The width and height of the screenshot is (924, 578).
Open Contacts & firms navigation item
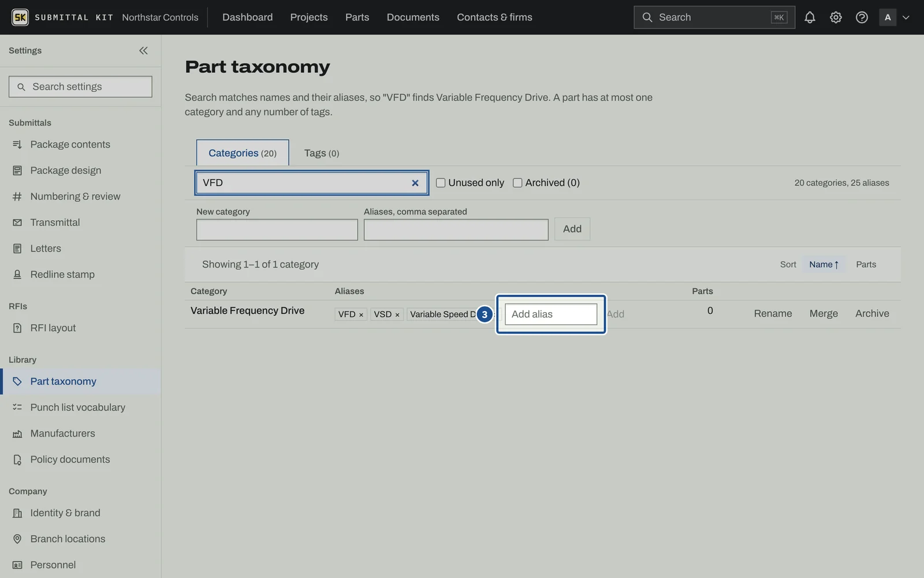[494, 17]
